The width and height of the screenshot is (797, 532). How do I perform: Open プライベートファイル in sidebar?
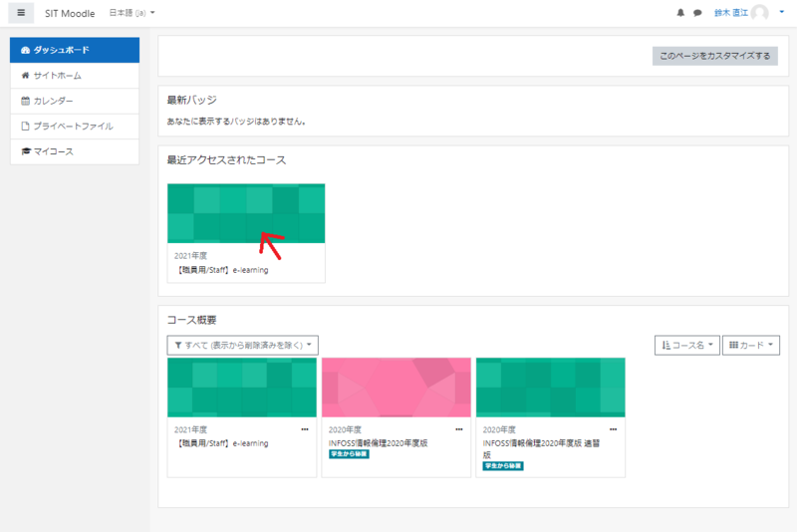(x=75, y=126)
